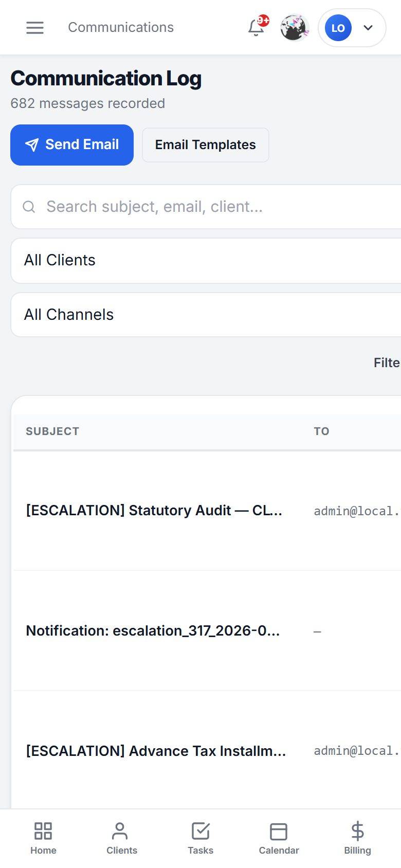Viewport: 401px width, 868px height.
Task: Expand the All Channels dropdown
Action: 206,315
